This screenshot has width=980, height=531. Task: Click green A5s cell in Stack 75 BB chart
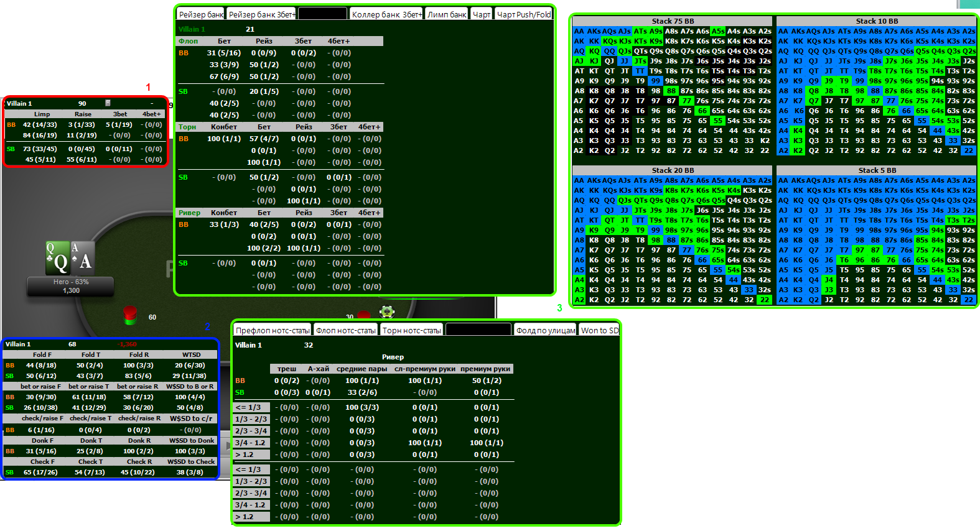pyautogui.click(x=718, y=31)
